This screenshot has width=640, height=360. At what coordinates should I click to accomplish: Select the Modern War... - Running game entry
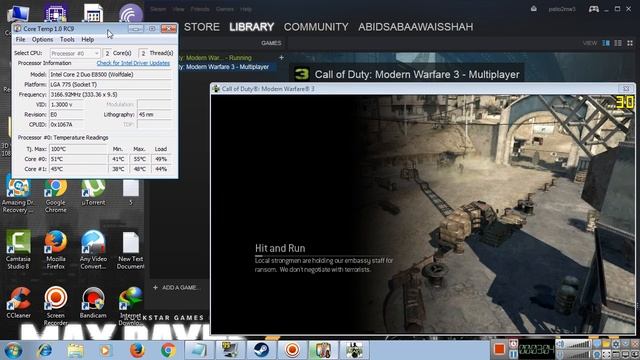216,58
